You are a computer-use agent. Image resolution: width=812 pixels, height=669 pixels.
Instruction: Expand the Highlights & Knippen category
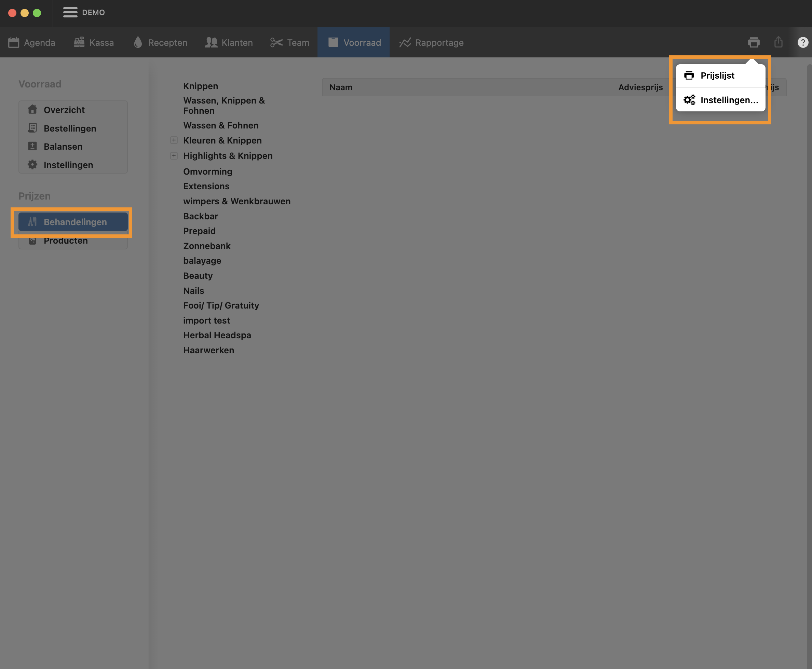point(174,156)
